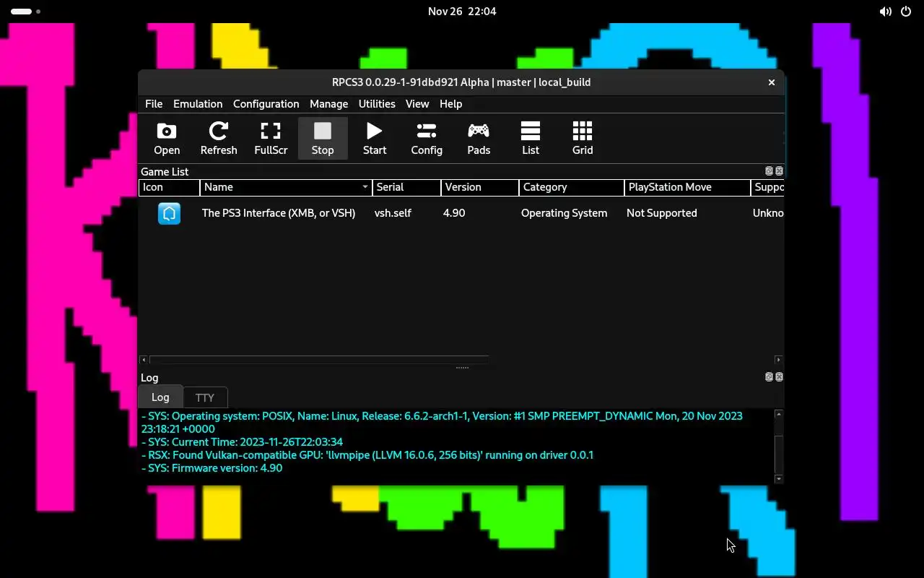Sort by the Name column header
Screen dimensions: 924x578
286,187
